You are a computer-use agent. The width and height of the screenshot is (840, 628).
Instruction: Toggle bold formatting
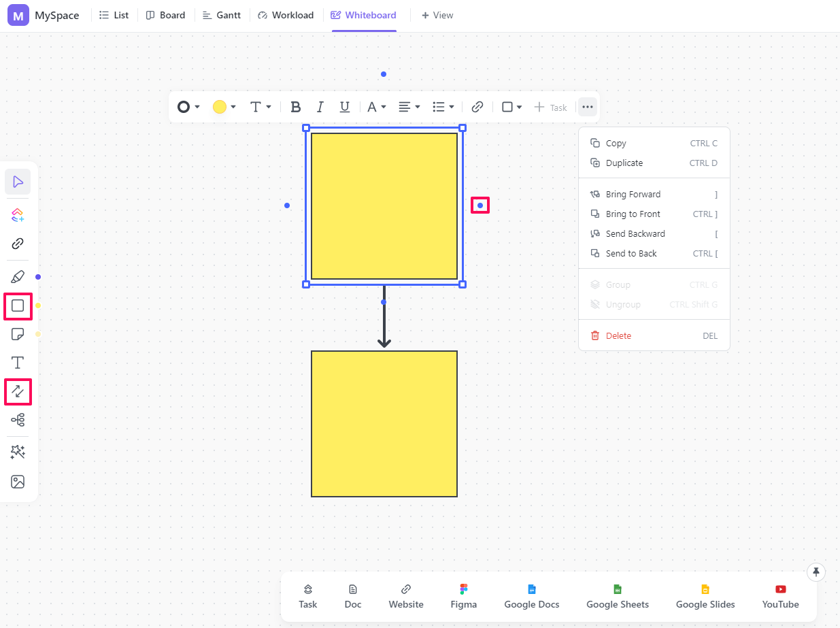295,107
